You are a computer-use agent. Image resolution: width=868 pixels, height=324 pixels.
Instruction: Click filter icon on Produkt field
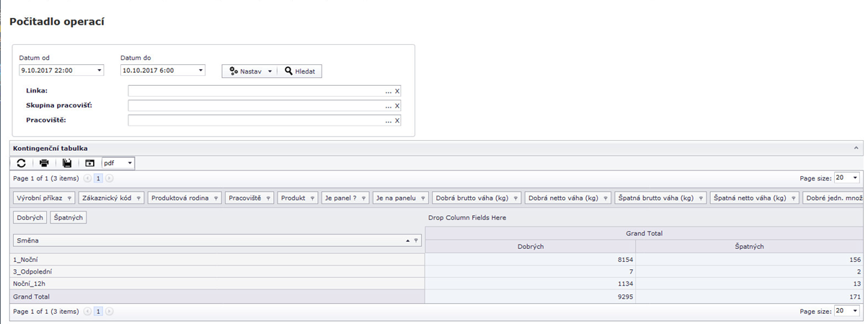[x=312, y=198]
